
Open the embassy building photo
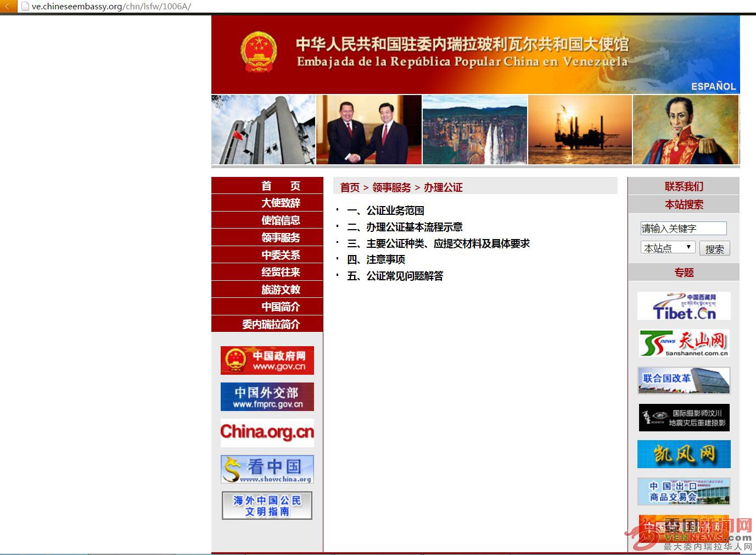[x=264, y=130]
